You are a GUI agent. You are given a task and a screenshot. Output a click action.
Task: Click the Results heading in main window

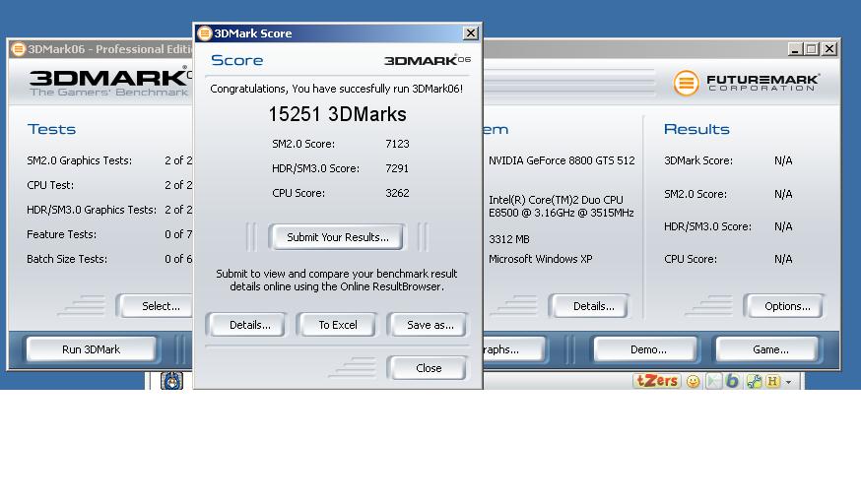point(696,129)
